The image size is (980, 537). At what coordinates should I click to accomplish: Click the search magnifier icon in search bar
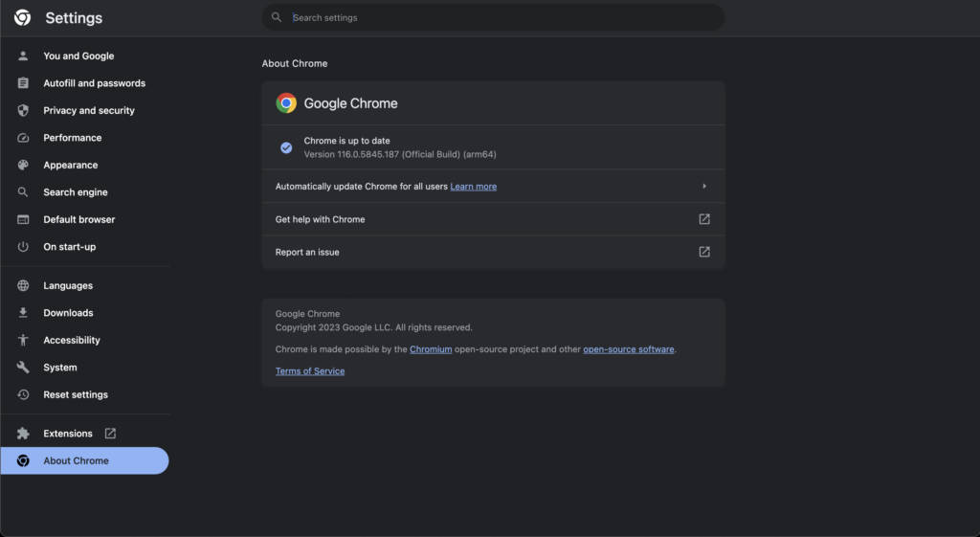(x=277, y=17)
